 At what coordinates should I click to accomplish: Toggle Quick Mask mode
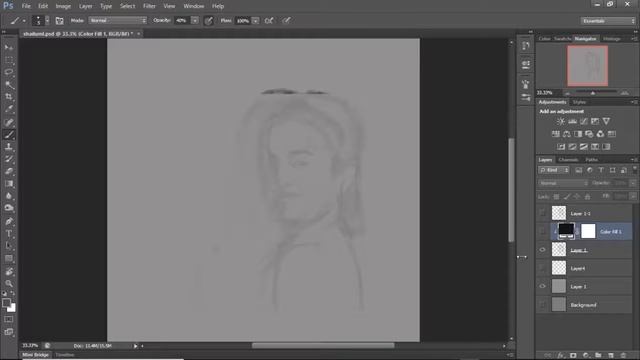coord(9,320)
